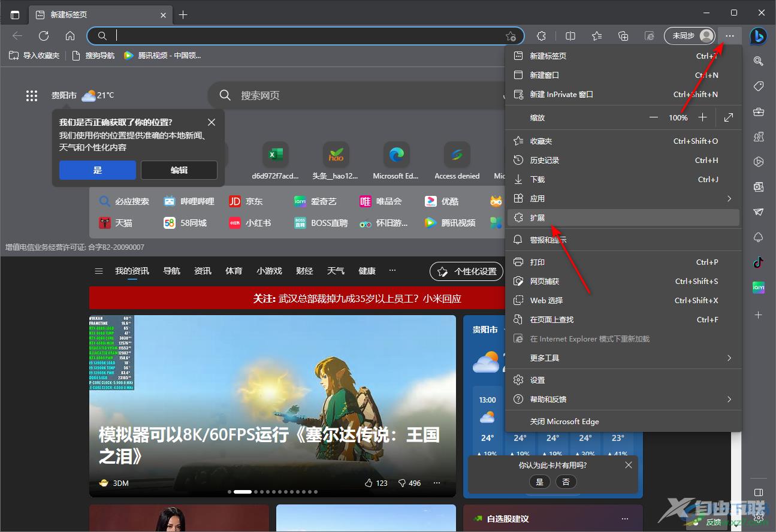Switch to the 财经 news tab

tap(304, 271)
